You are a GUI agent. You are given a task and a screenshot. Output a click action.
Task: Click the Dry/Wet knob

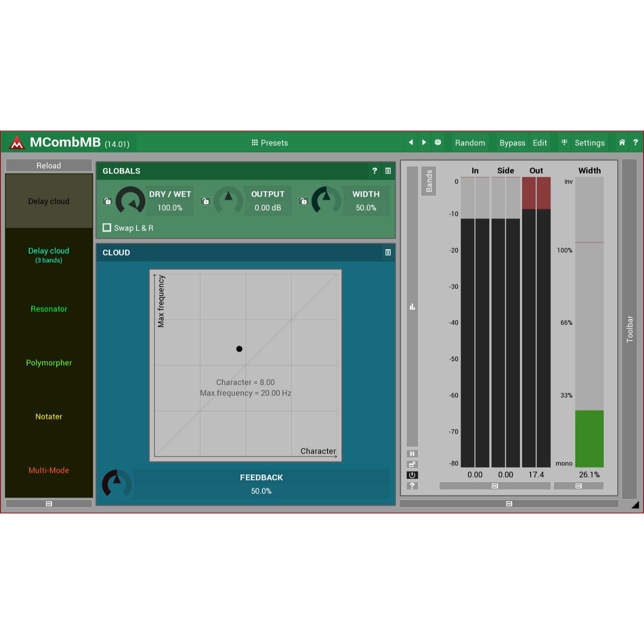click(131, 200)
